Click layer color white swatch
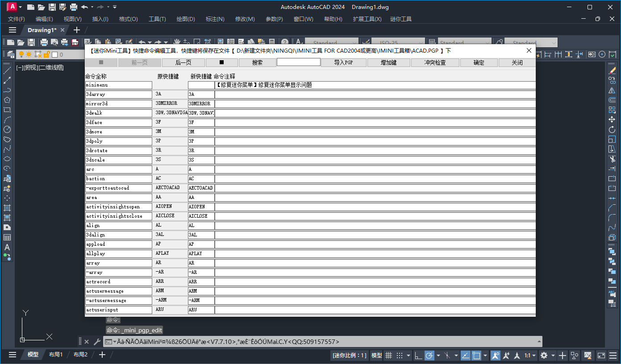This screenshot has height=364, width=621. tap(54, 54)
